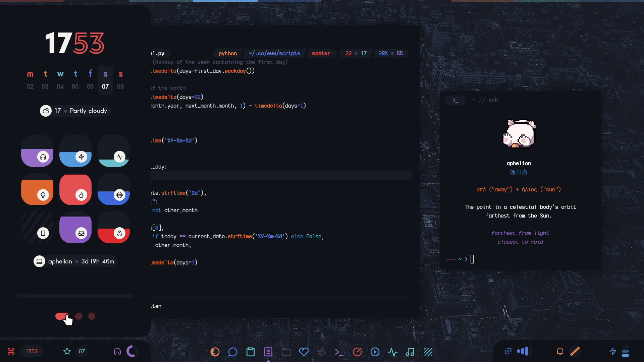
Task: Select the second page indicator dot
Action: [x=79, y=316]
